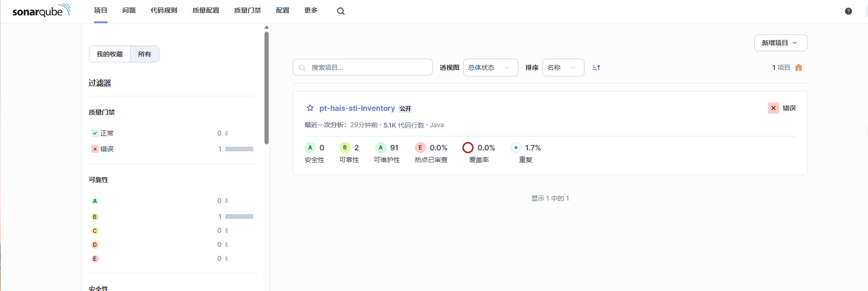Click the SonarQube logo
The width and height of the screenshot is (868, 291).
tap(41, 10)
